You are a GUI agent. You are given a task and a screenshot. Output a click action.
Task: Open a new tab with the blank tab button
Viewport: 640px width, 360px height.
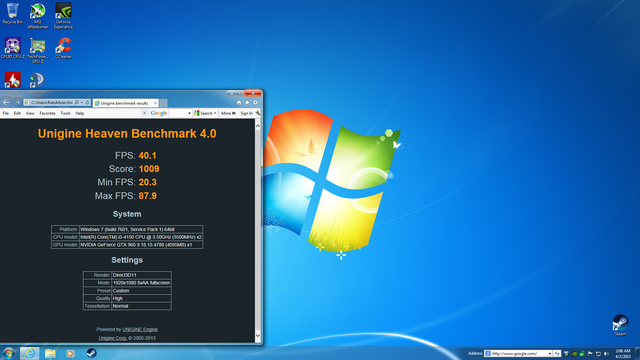[x=163, y=103]
